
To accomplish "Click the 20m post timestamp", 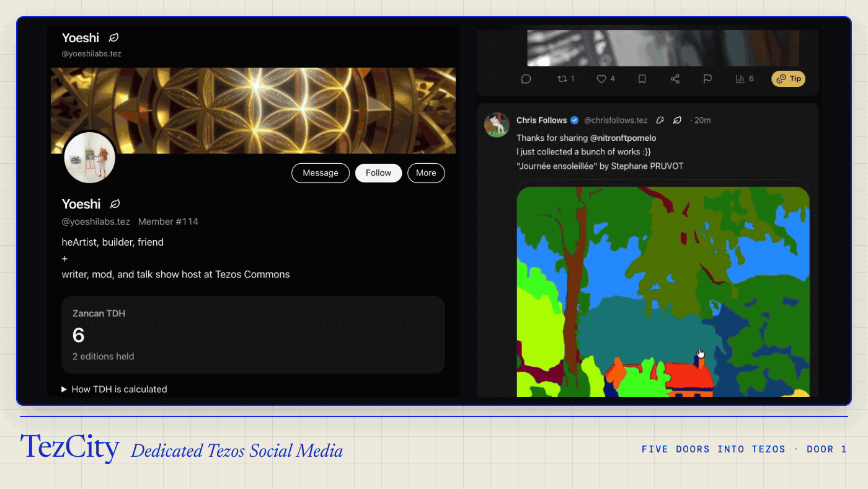I will (x=702, y=120).
